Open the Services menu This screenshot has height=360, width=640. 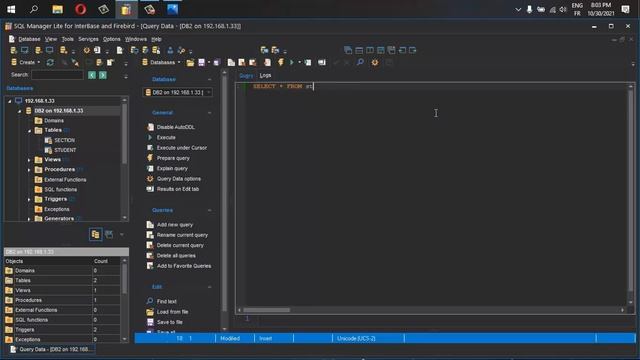[x=89, y=39]
